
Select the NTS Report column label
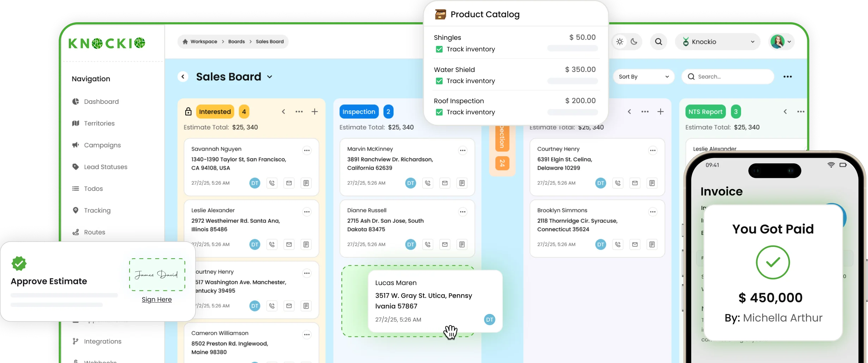705,111
